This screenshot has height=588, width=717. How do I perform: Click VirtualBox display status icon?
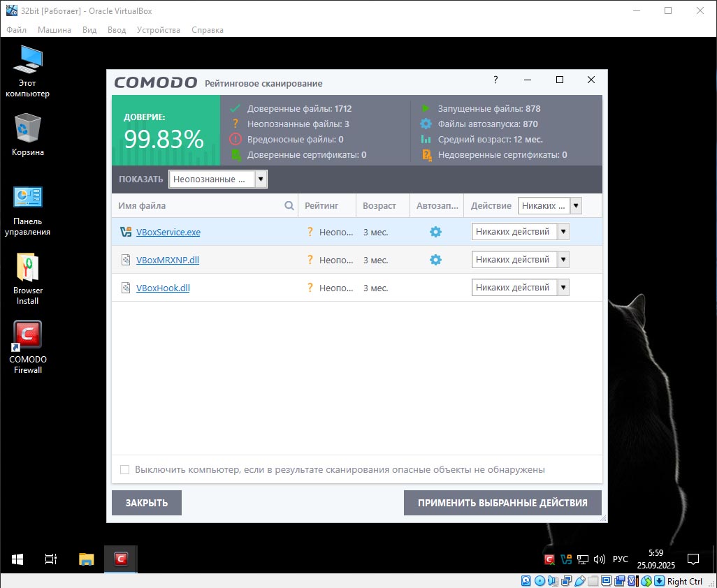point(607,581)
